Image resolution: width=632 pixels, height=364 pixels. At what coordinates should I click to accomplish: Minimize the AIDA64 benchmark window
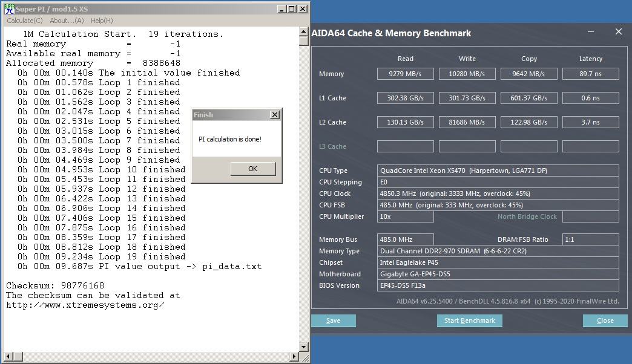(591, 32)
